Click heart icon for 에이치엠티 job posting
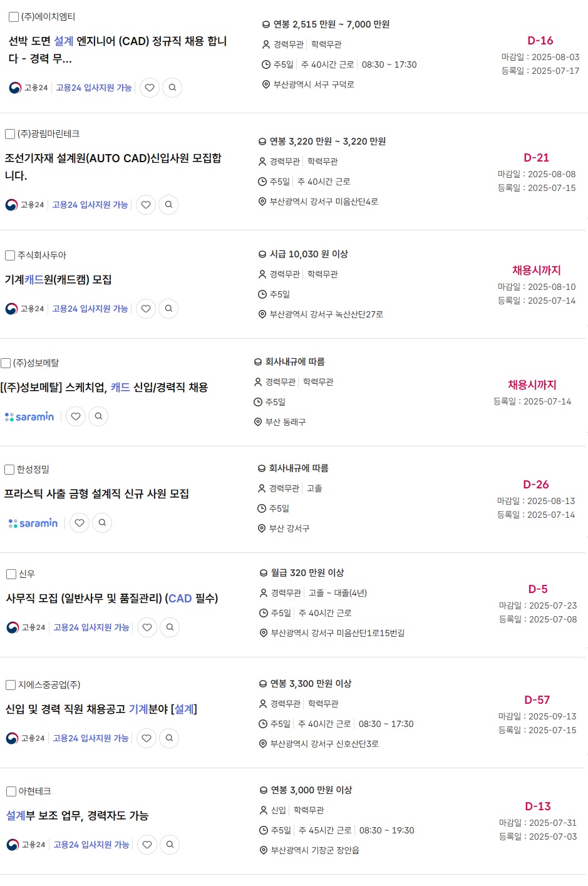588x886 pixels. pos(150,88)
